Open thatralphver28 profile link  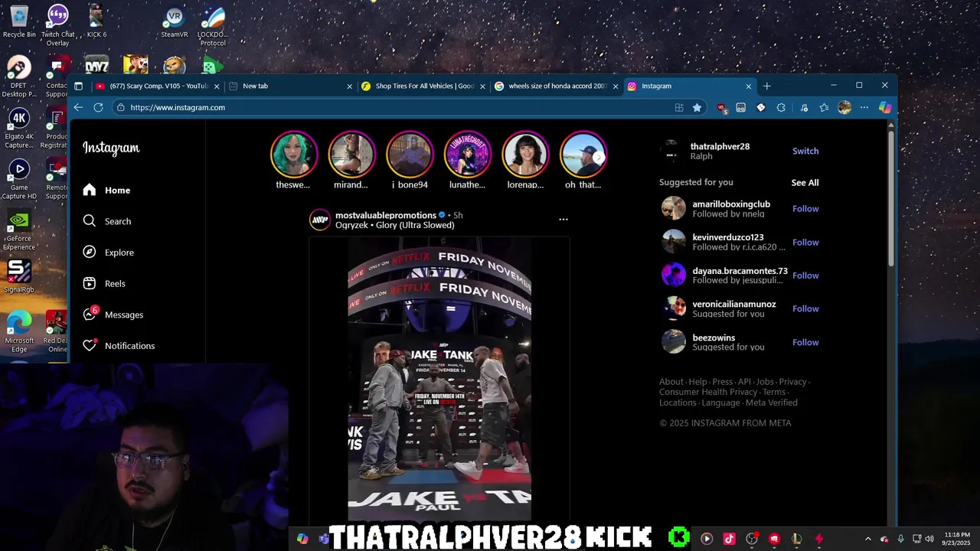(x=720, y=146)
